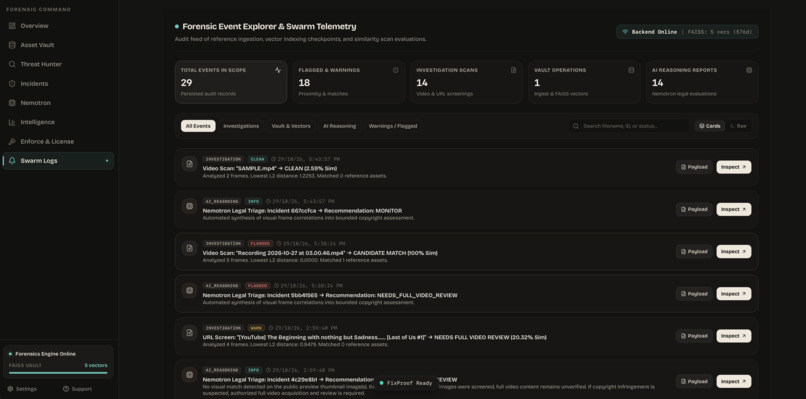Select the Threat Hunter search icon
This screenshot has height=399, width=806.
click(12, 64)
